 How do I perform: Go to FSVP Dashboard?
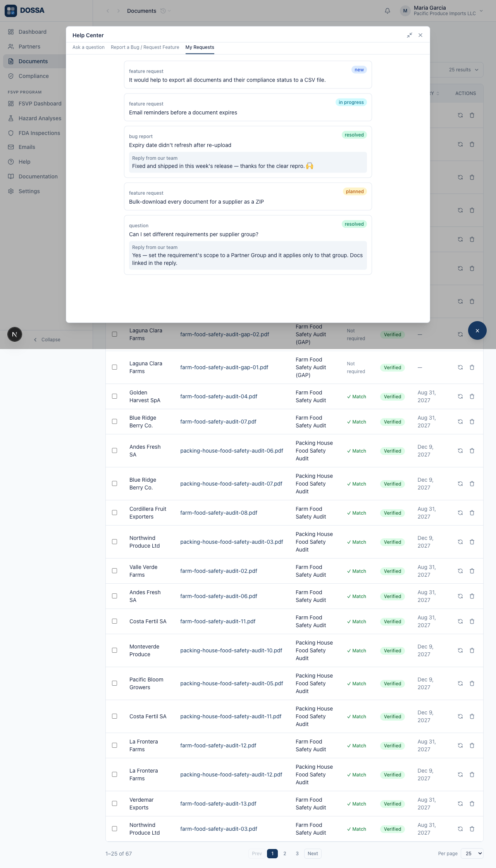click(x=40, y=104)
